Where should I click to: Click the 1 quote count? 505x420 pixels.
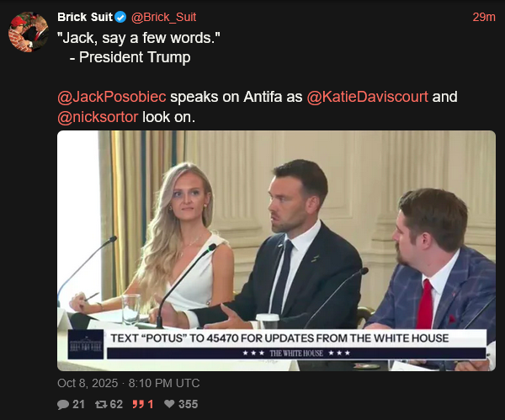[x=151, y=404]
